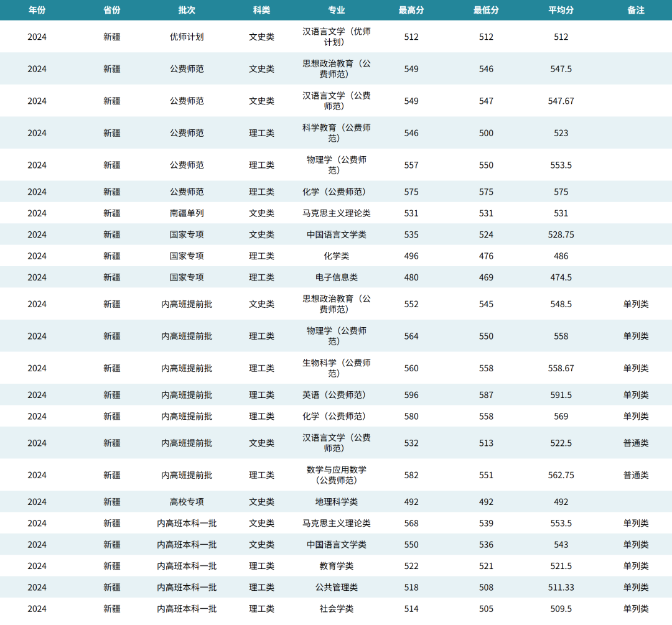Image resolution: width=672 pixels, height=625 pixels.
Task: Click average score 558.67
Action: (561, 368)
